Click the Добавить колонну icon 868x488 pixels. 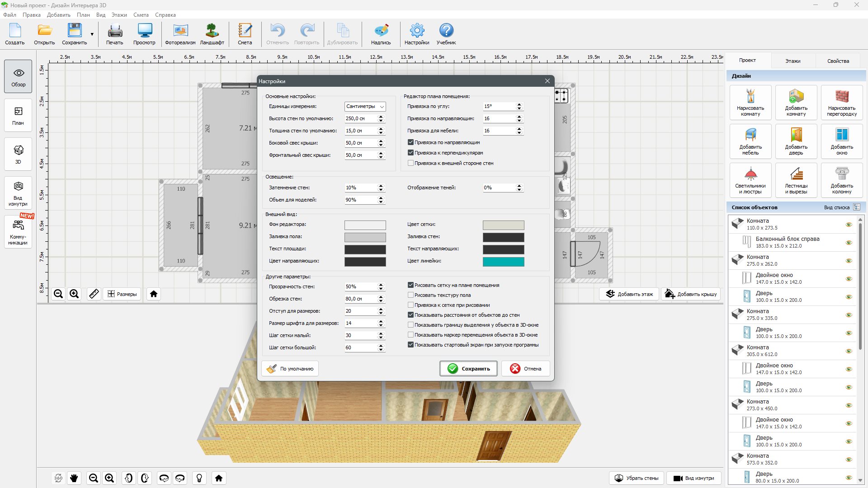coord(841,180)
